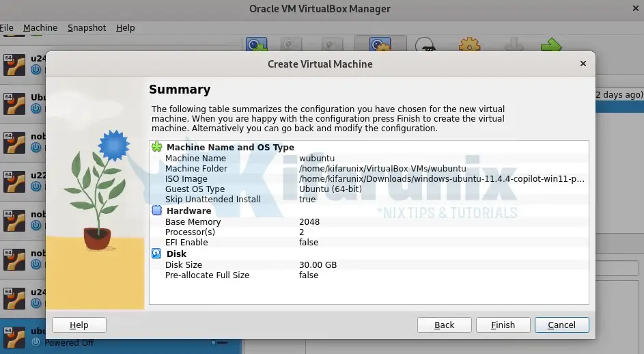This screenshot has height=354, width=644.
Task: Click the value wubuntu
Action: click(317, 159)
